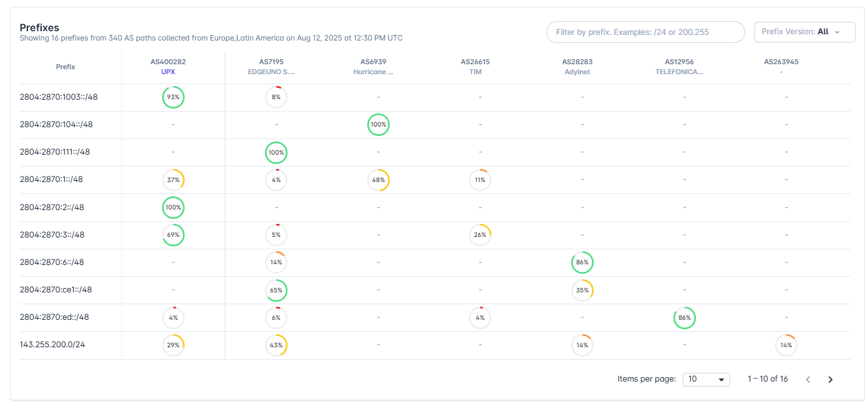The height and width of the screenshot is (404, 868).
Task: Click the 35% Adylnet gauge
Action: [582, 290]
